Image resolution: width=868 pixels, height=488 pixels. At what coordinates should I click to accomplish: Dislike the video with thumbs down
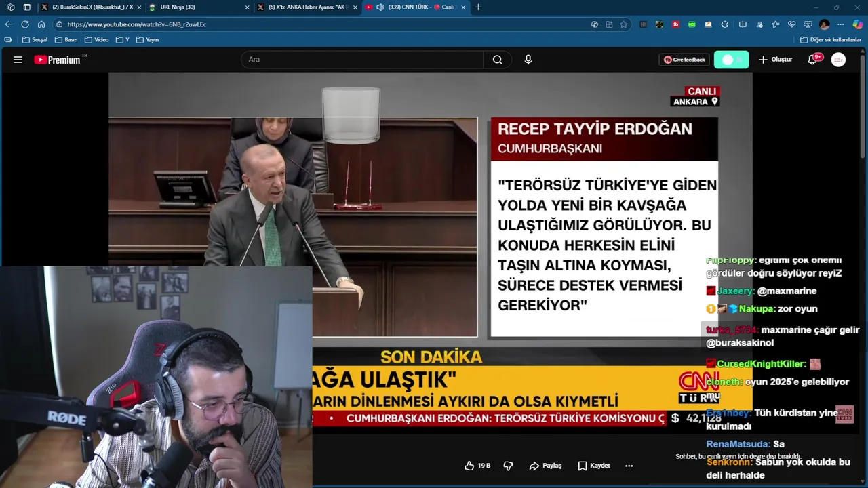click(508, 466)
